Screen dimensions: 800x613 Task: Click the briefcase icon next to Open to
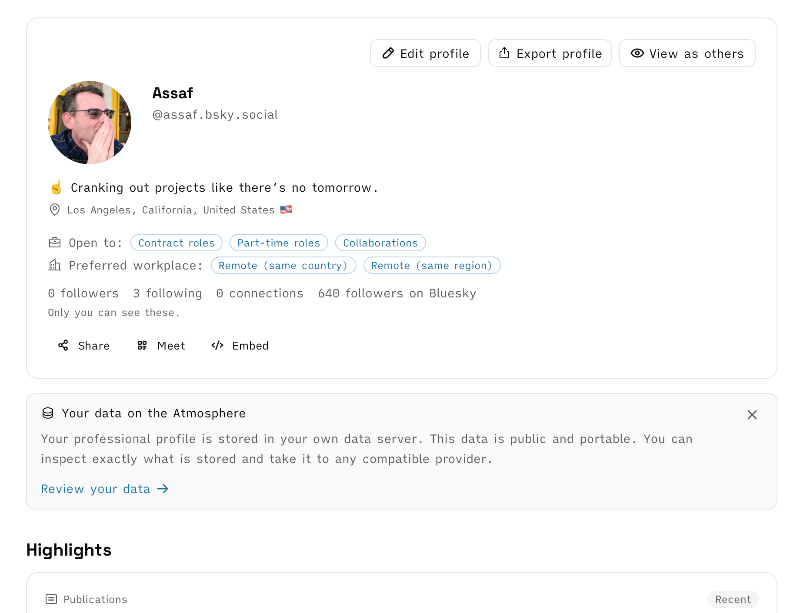click(x=55, y=242)
